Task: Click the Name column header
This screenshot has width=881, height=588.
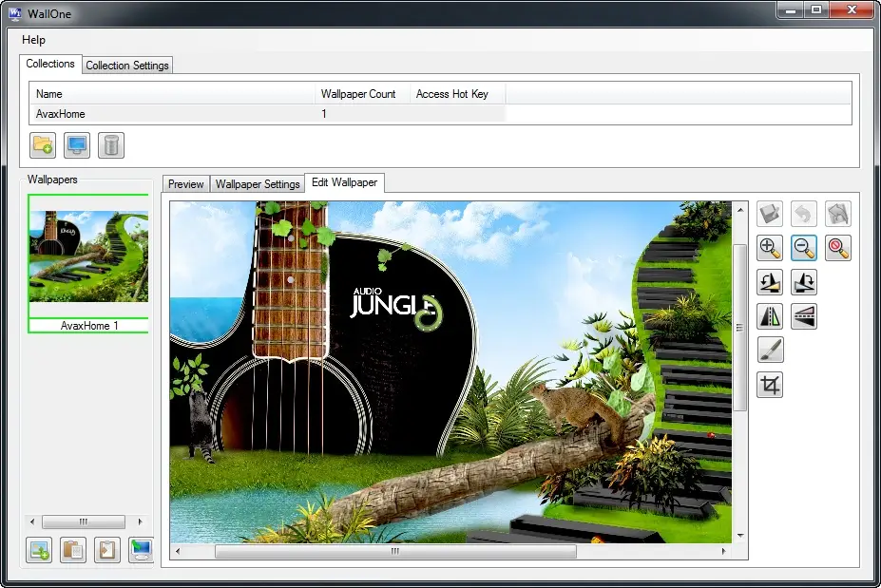Action: click(x=172, y=94)
